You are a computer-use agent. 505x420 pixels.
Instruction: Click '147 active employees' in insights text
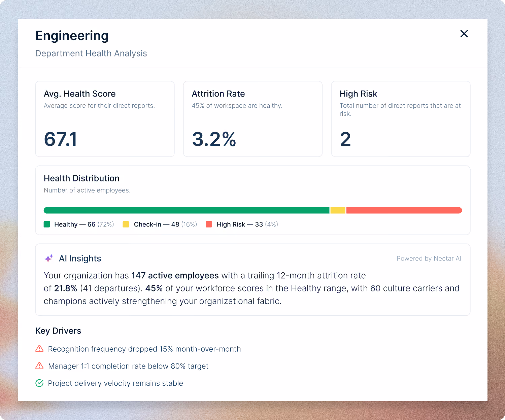point(175,275)
